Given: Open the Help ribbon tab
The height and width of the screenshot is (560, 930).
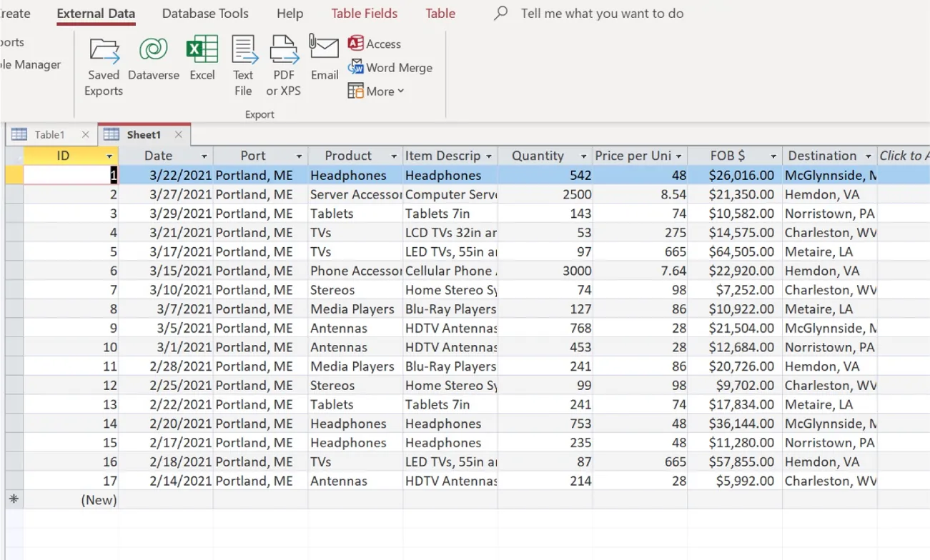Looking at the screenshot, I should click(x=290, y=13).
